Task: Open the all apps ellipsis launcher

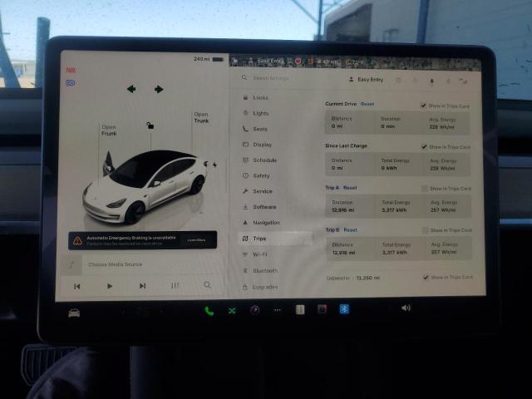Action: 278,310
